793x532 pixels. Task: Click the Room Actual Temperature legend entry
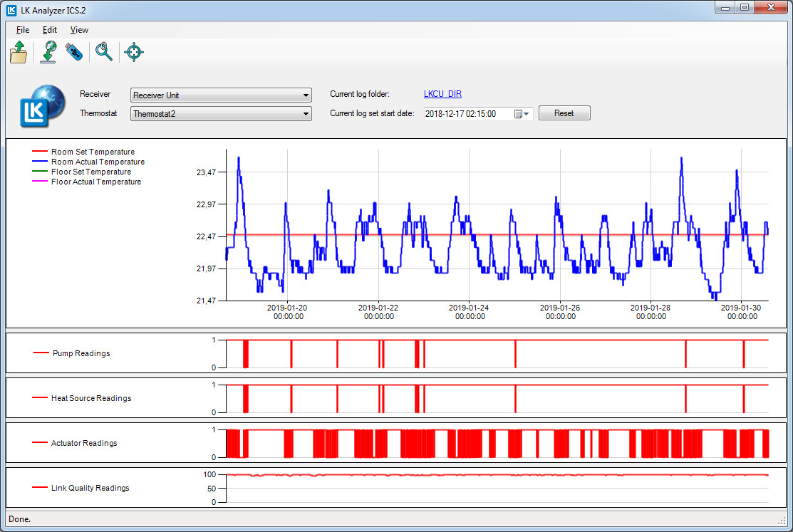tap(98, 162)
